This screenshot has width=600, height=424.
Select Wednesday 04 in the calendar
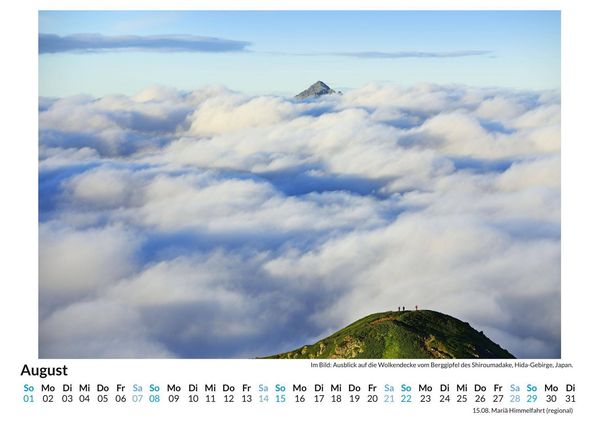click(85, 393)
